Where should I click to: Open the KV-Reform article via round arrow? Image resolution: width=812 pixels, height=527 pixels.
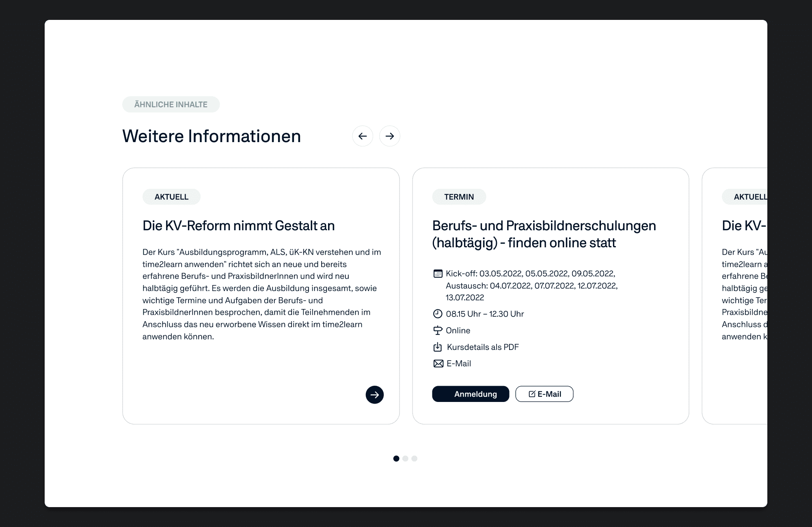pos(375,395)
